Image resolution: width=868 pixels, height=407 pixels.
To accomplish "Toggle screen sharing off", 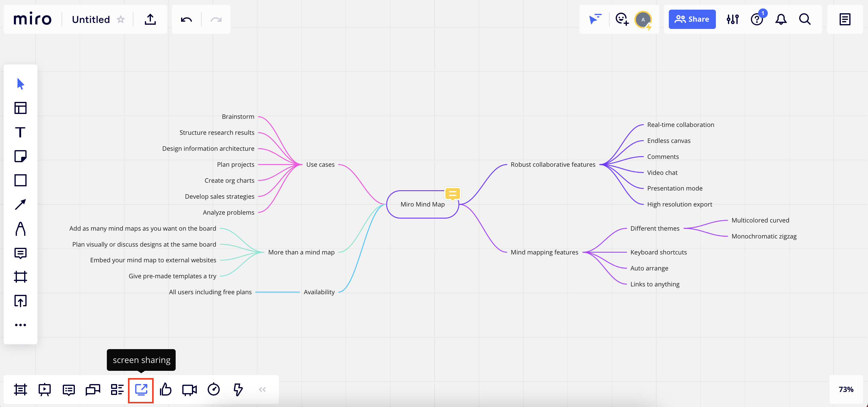I will (x=141, y=390).
